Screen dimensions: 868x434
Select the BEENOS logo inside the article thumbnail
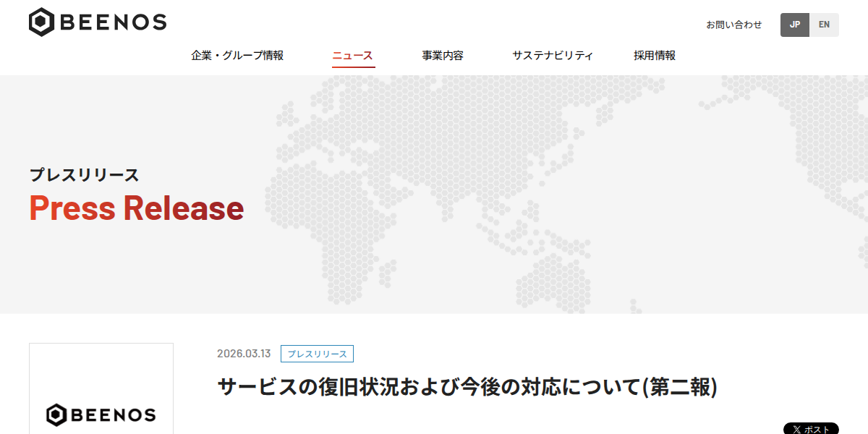(101, 414)
